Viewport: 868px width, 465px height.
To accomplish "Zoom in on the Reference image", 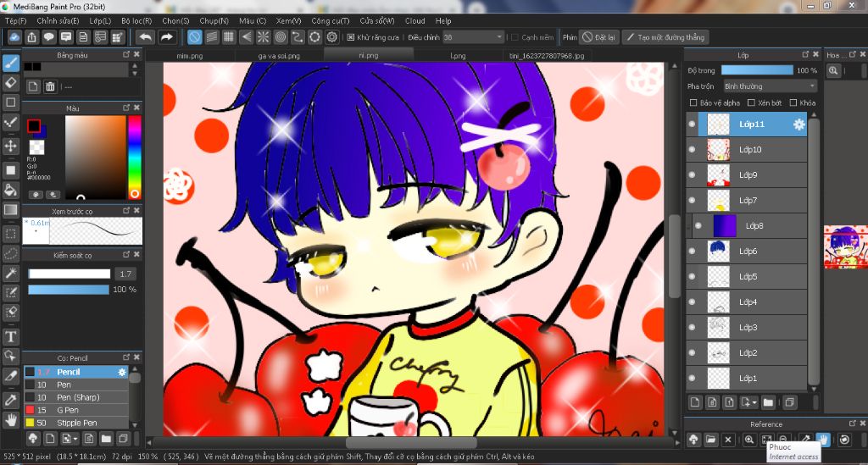I will coord(749,440).
